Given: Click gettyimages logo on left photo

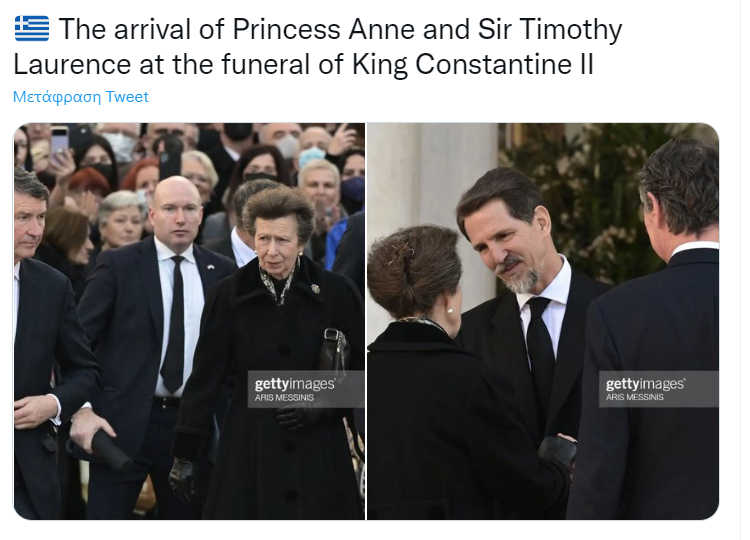Looking at the screenshot, I should pyautogui.click(x=295, y=384).
